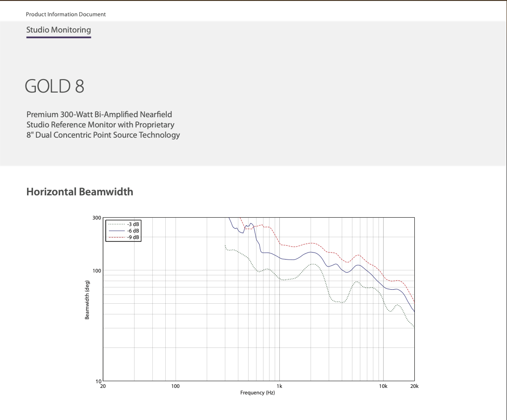The image size is (507, 420).
Task: Click the 'Product Information Document' header text
Action: (x=66, y=14)
